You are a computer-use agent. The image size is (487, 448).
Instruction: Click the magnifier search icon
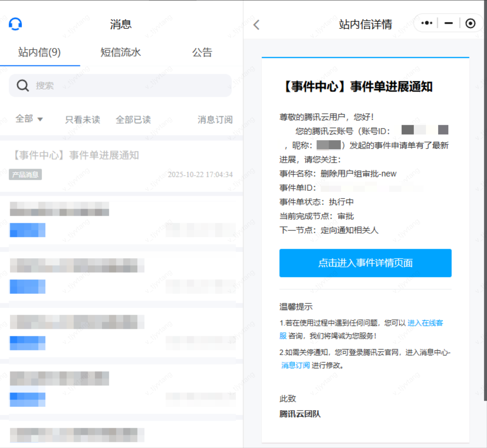[23, 86]
